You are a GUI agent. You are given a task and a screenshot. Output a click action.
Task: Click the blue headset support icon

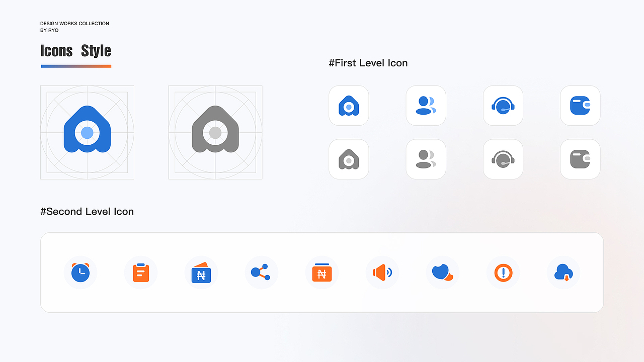(x=503, y=106)
